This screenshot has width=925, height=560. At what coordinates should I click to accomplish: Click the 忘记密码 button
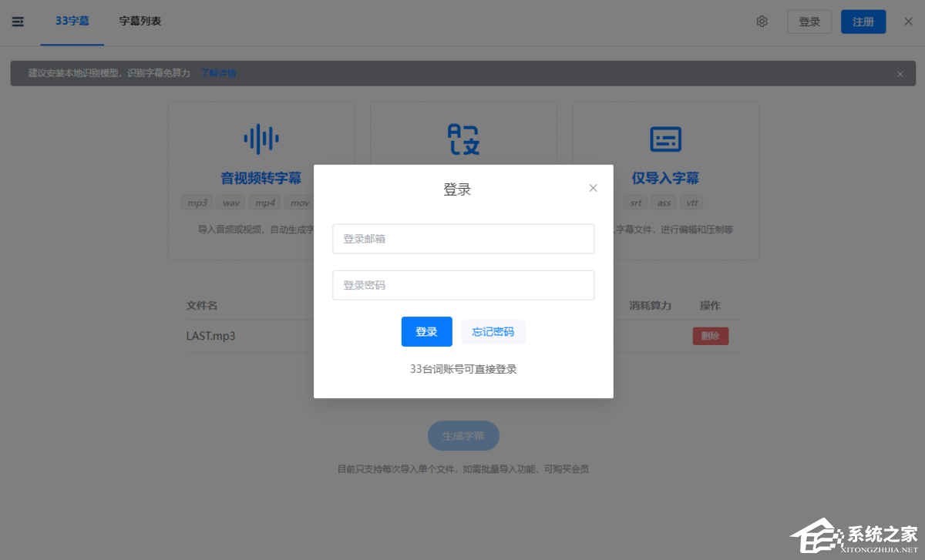(x=493, y=331)
